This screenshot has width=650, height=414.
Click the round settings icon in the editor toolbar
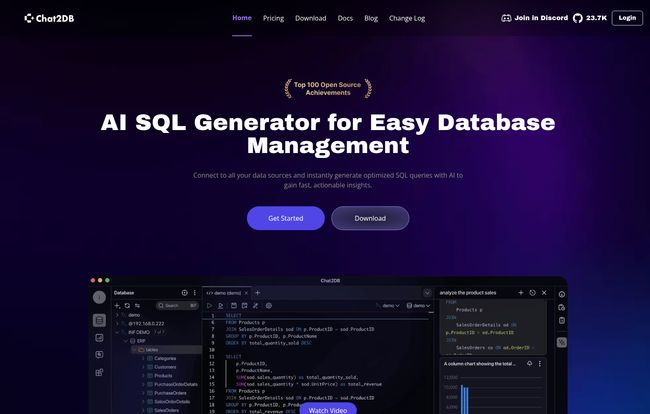(x=269, y=306)
